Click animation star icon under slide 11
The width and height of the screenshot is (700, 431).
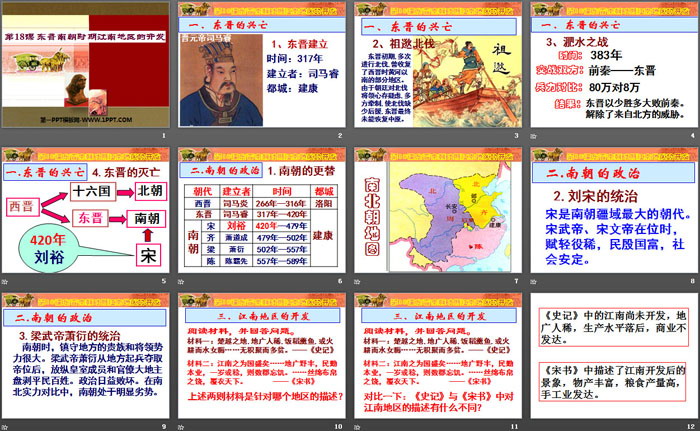[357, 427]
